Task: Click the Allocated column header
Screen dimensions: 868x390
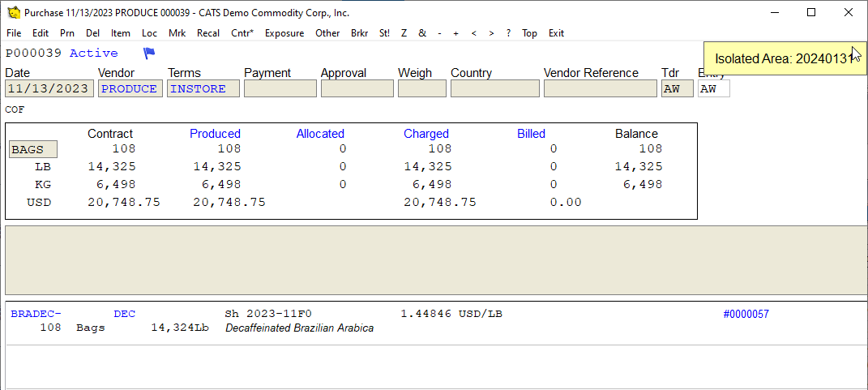Action: coord(320,134)
